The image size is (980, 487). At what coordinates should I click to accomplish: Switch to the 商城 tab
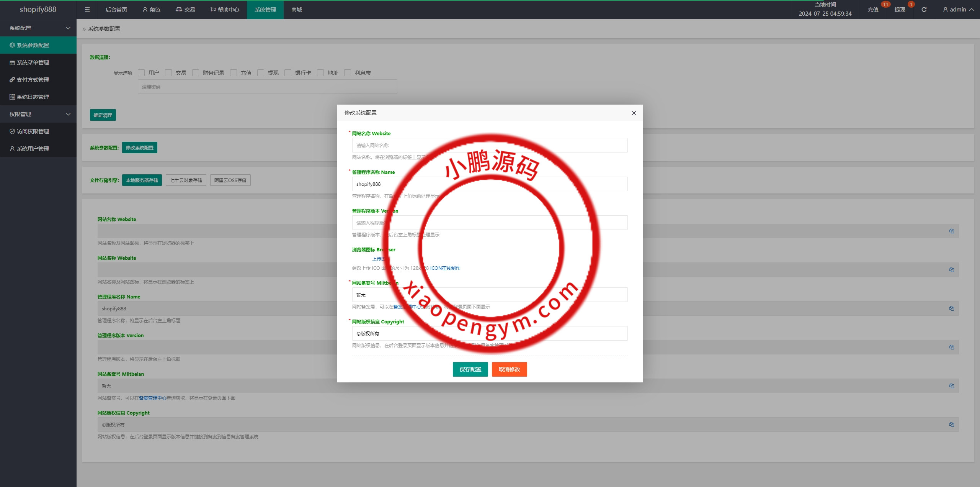(x=297, y=10)
